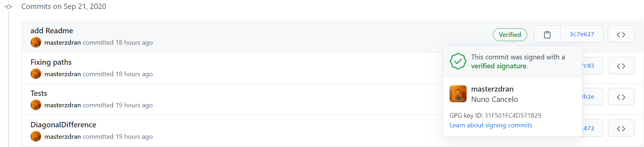The image size is (644, 147).
Task: Open commit hash 3c7e627
Action: 582,34
